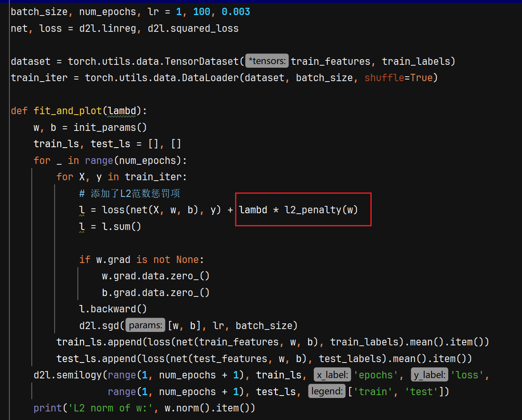
Task: Click the 'train' string in the legend list
Action: pyautogui.click(x=373, y=392)
